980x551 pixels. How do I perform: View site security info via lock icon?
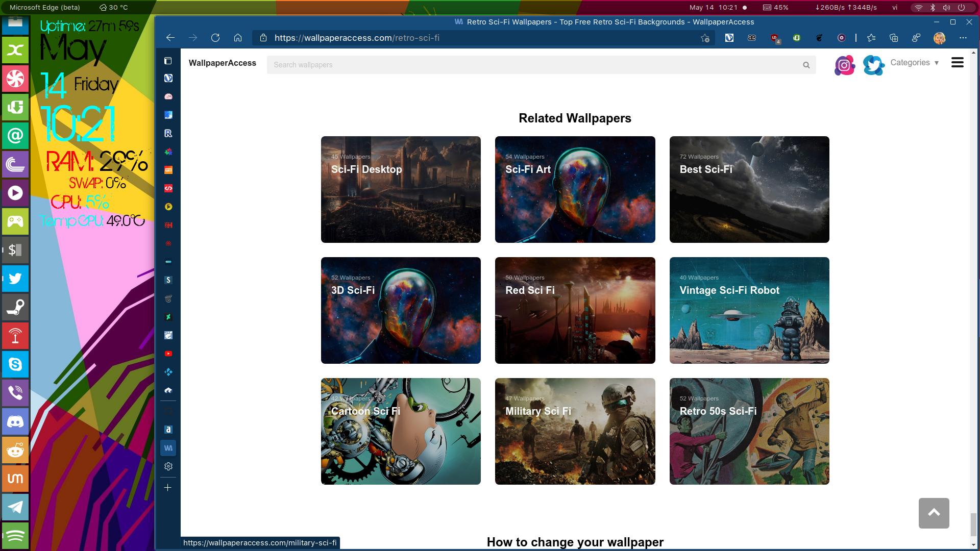pyautogui.click(x=263, y=38)
